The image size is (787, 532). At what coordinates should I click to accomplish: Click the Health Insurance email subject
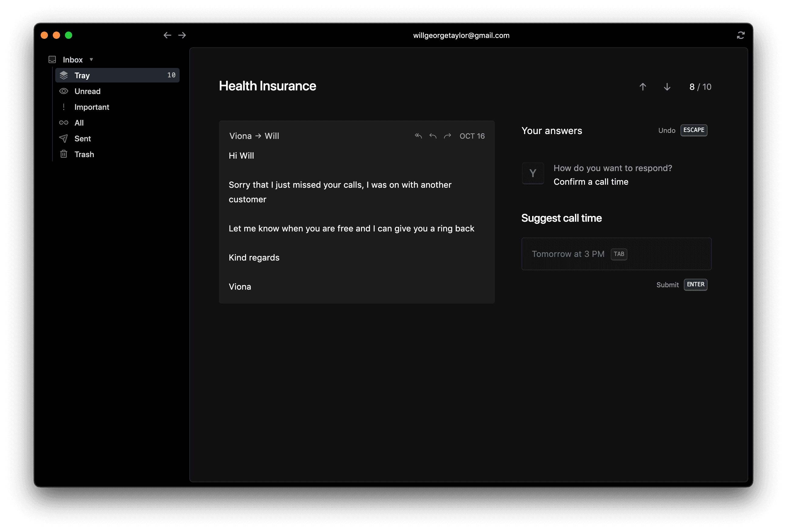[x=267, y=86]
